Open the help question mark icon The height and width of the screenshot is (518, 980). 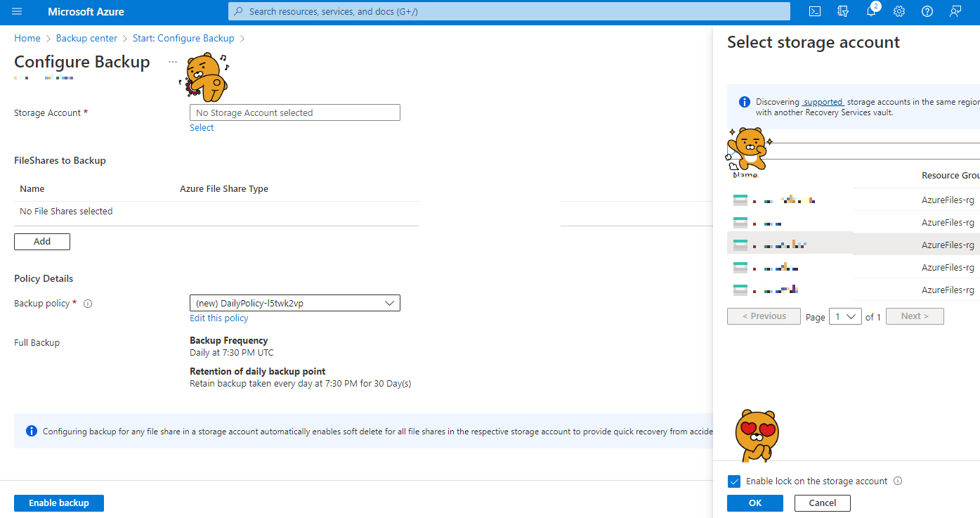pos(927,12)
